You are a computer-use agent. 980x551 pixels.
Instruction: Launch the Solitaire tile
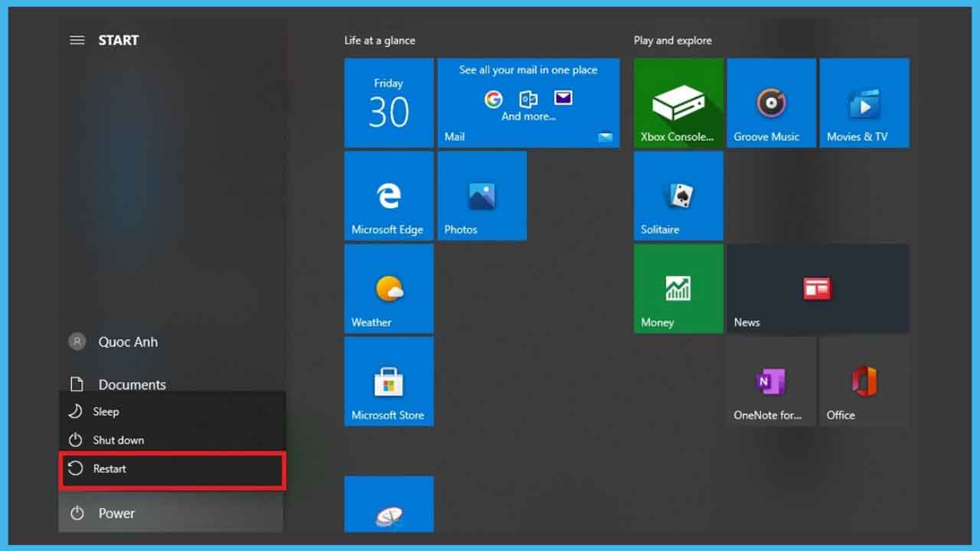678,196
